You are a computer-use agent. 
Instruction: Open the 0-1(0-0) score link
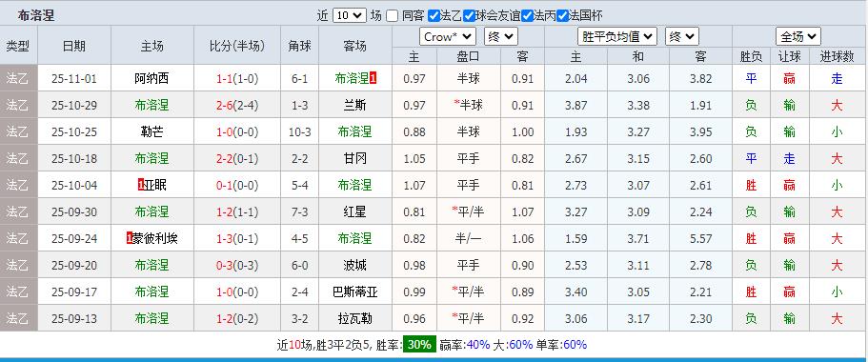(237, 185)
